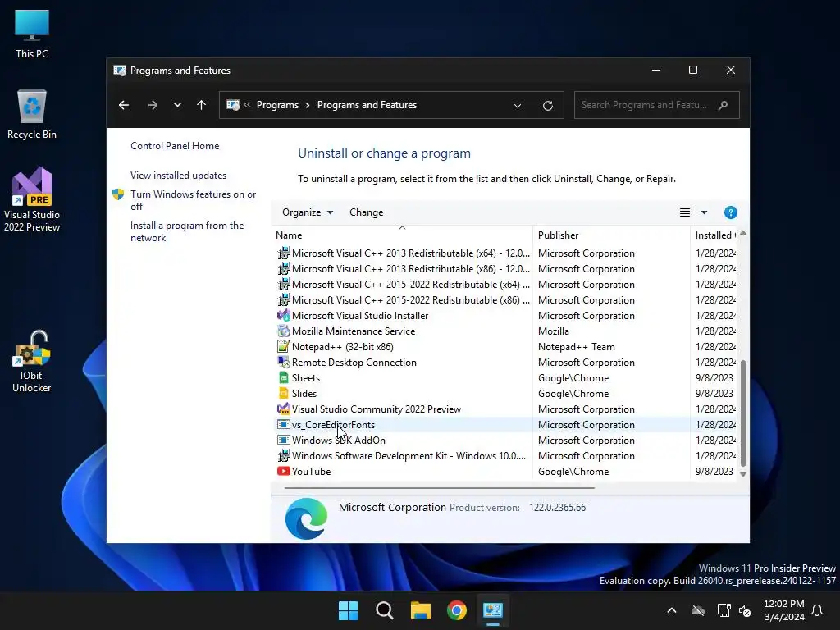Screen dimensions: 840x630
Task: Open taskbar Search
Action: pyautogui.click(x=385, y=610)
